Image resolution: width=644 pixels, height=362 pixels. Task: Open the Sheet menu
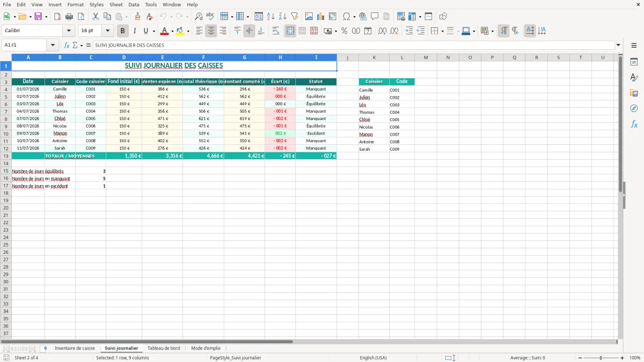(116, 4)
